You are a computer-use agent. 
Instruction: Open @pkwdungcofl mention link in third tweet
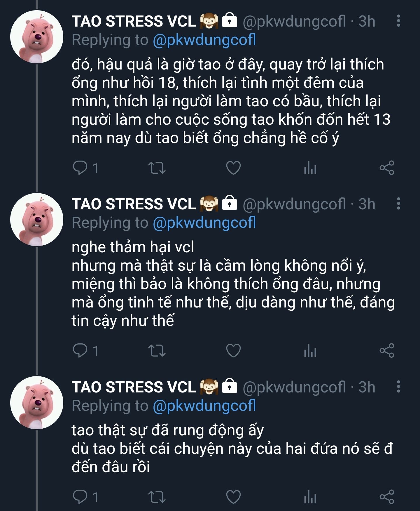[x=204, y=406]
